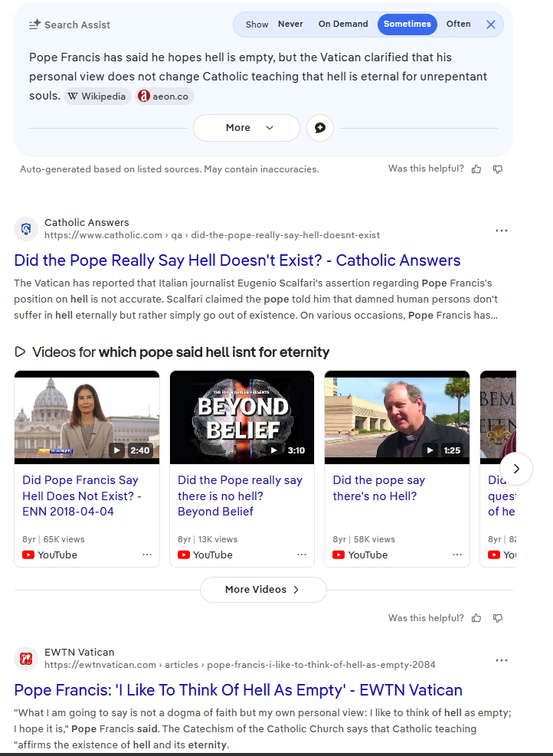Open 'Did the Pope Really Say Hell Doesn't Exist?' result

[x=237, y=260]
